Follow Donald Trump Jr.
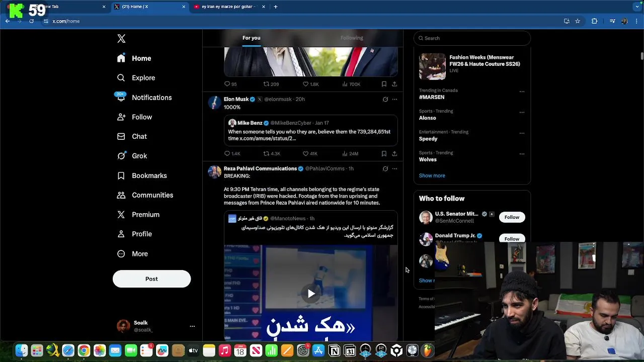Viewport: 644px width, 362px height. (x=512, y=239)
